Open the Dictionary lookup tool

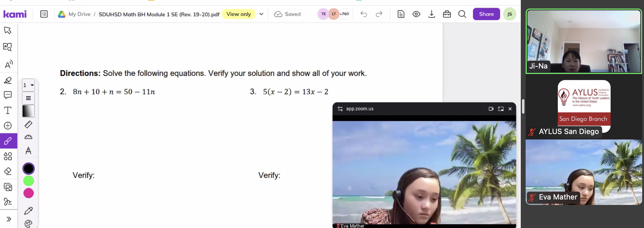(8, 47)
